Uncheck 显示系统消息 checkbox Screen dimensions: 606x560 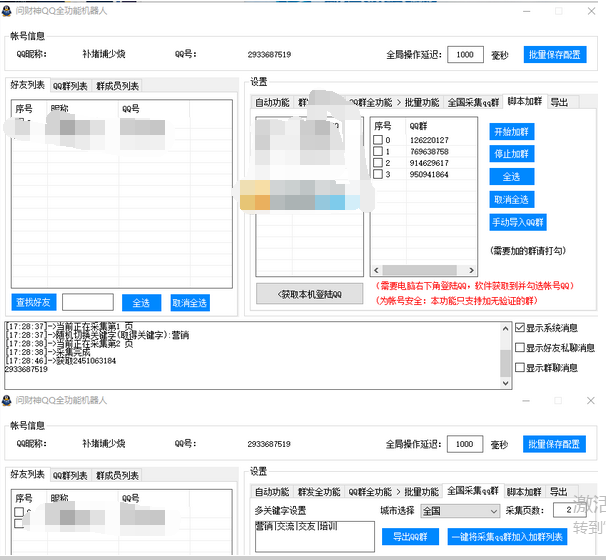pyautogui.click(x=520, y=328)
